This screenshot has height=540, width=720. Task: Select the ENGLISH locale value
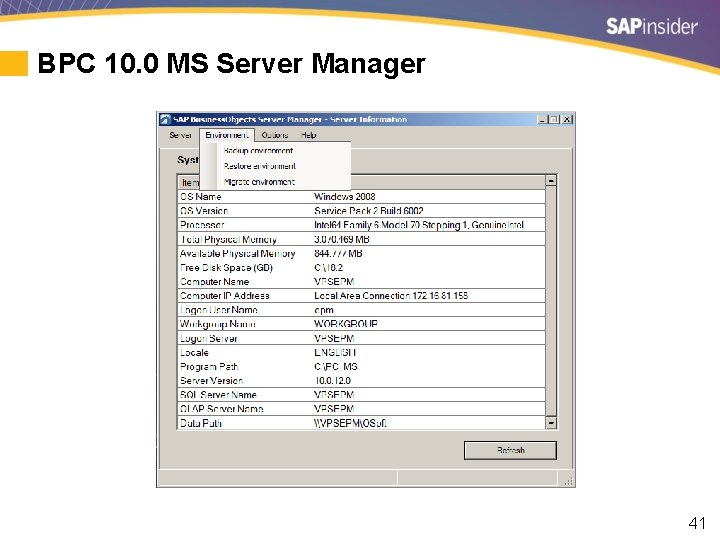coord(335,353)
